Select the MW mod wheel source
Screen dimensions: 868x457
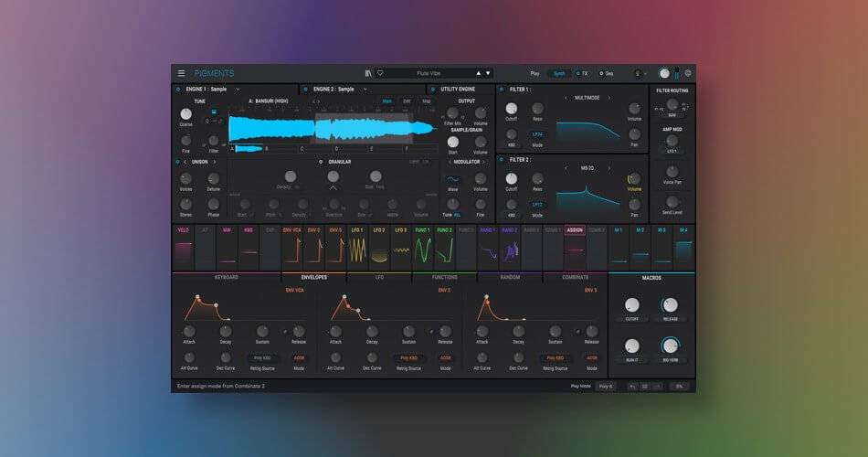227,248
